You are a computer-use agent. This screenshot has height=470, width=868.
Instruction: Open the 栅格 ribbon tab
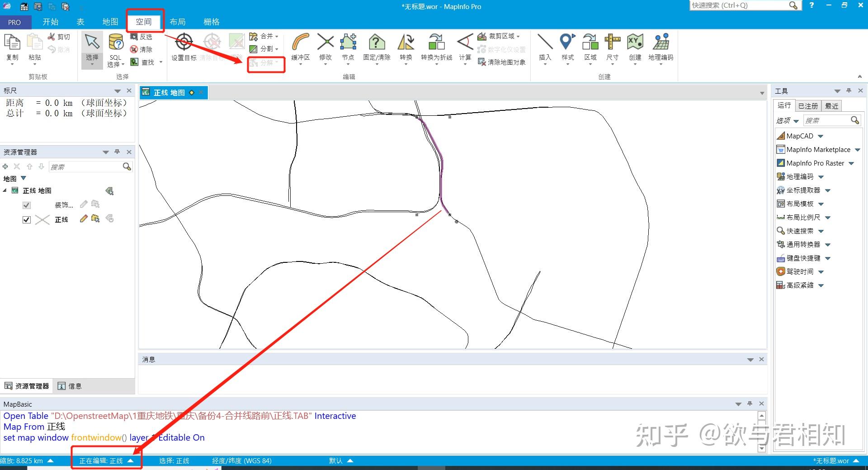[x=212, y=22]
